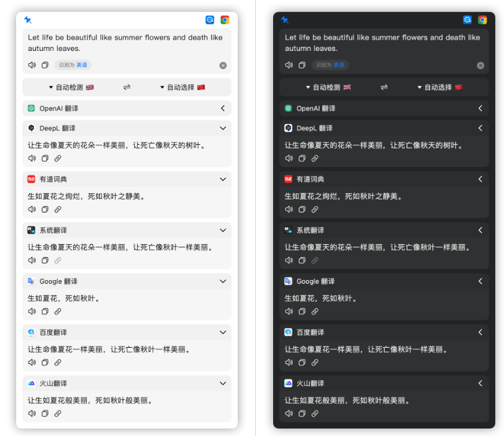Screen dimensions: 504x436
Task: Swap the translation direction in the dark window
Action: coord(384,88)
